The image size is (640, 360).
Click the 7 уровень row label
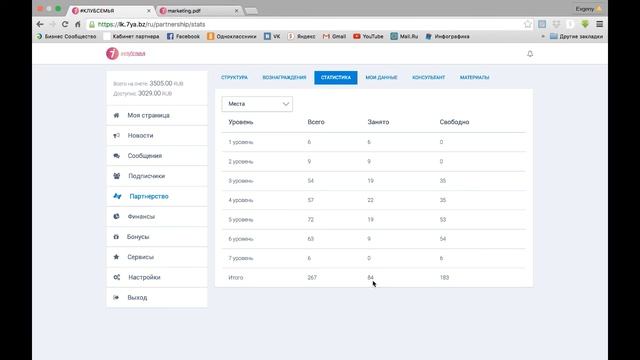[x=241, y=258]
